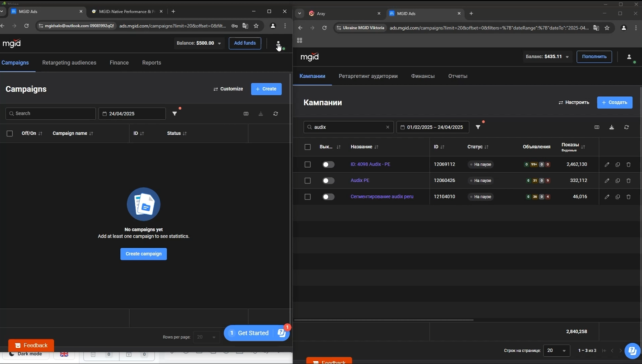Image resolution: width=642 pixels, height=364 pixels.
Task: Open tab search dropdown in right browser
Action: click(x=299, y=14)
